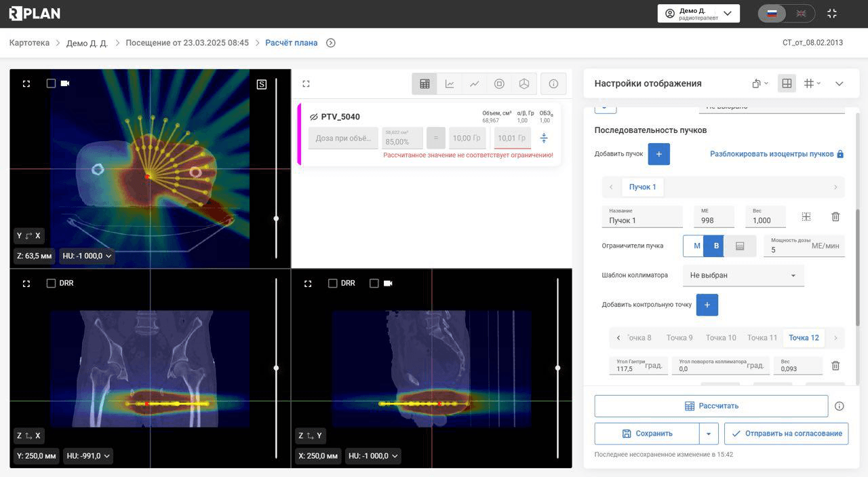The width and height of the screenshot is (868, 477).
Task: Delete Пучок 1 with the trash icon
Action: [x=835, y=216]
